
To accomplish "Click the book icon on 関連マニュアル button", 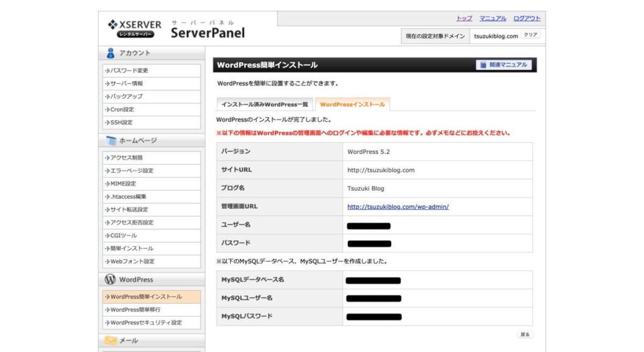I will point(483,65).
